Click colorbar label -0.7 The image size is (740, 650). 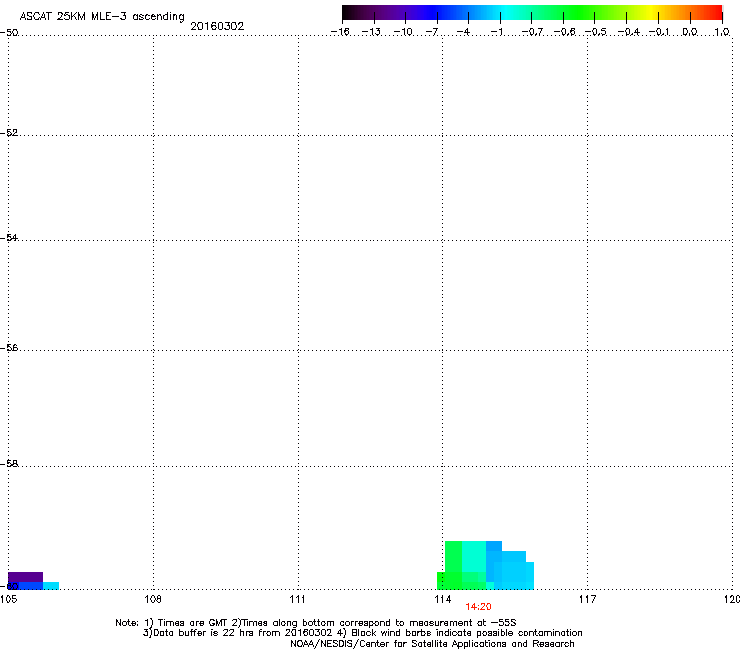pos(533,32)
